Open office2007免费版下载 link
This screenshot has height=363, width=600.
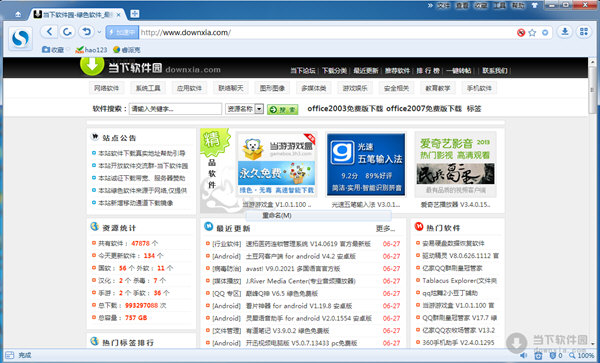click(424, 109)
